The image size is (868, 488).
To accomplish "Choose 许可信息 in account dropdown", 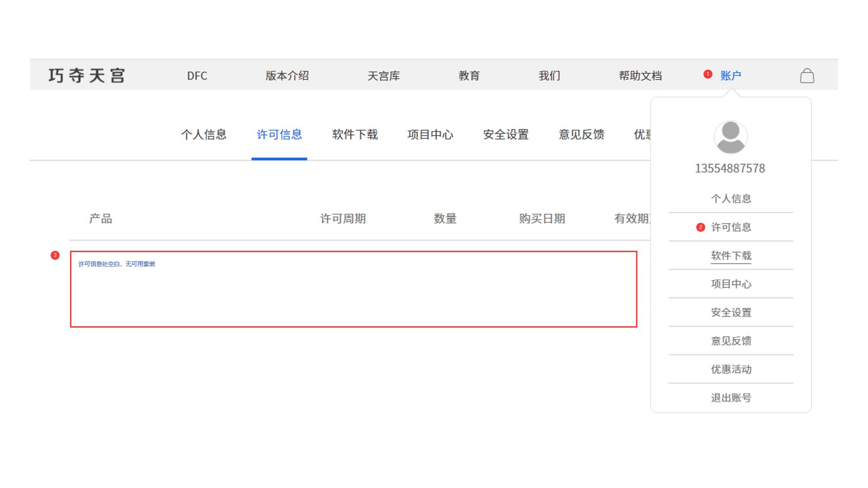I will 731,227.
